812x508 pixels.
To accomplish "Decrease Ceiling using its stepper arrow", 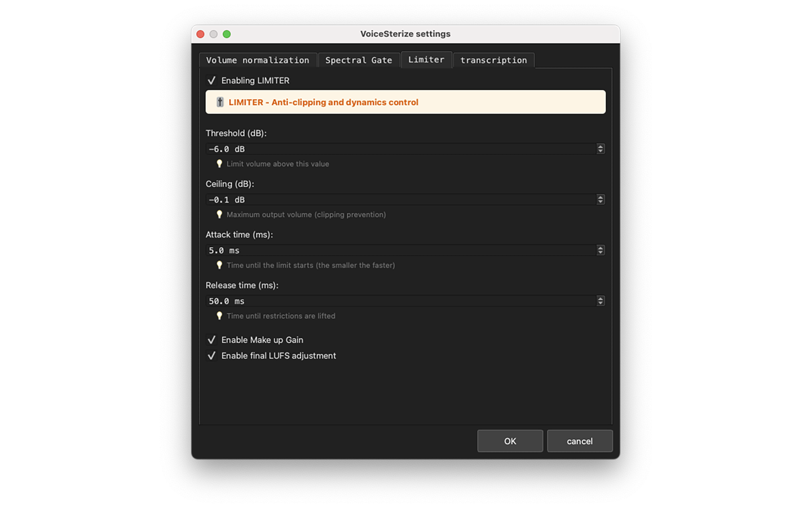I will [x=600, y=202].
